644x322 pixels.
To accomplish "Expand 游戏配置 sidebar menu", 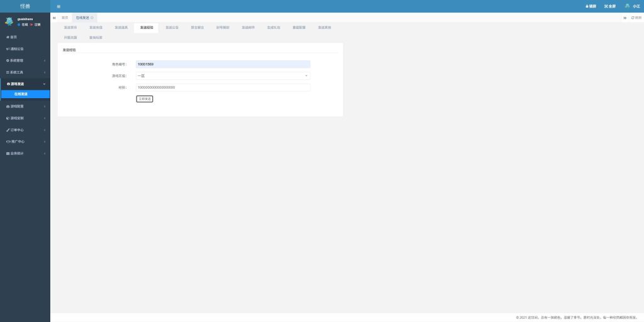I will (25, 106).
